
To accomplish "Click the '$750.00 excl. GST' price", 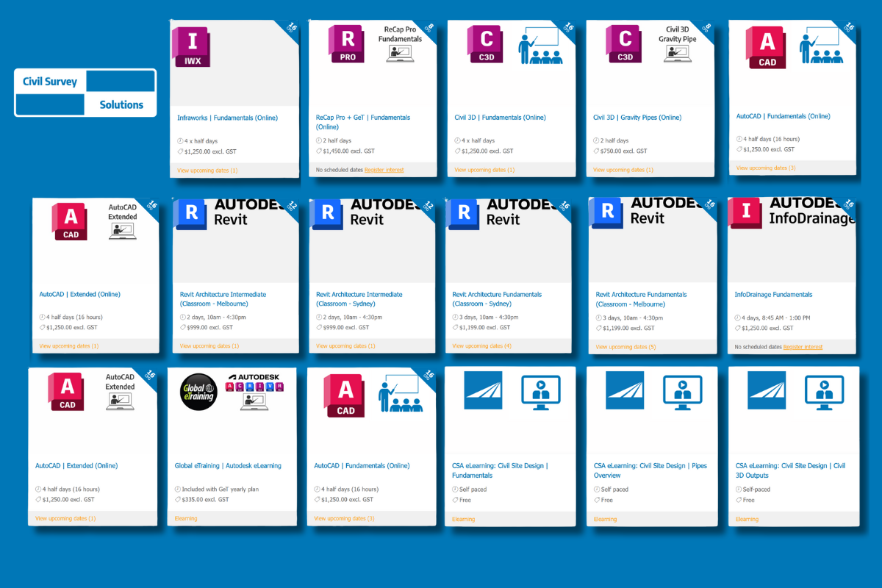I will pyautogui.click(x=624, y=151).
